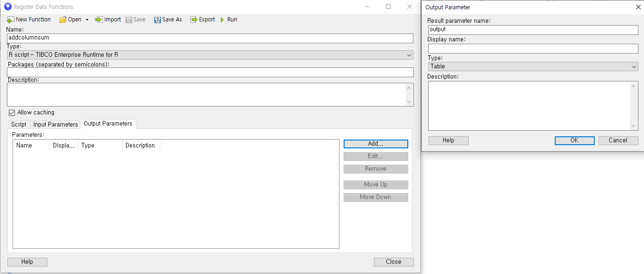Click the Add... button

376,144
